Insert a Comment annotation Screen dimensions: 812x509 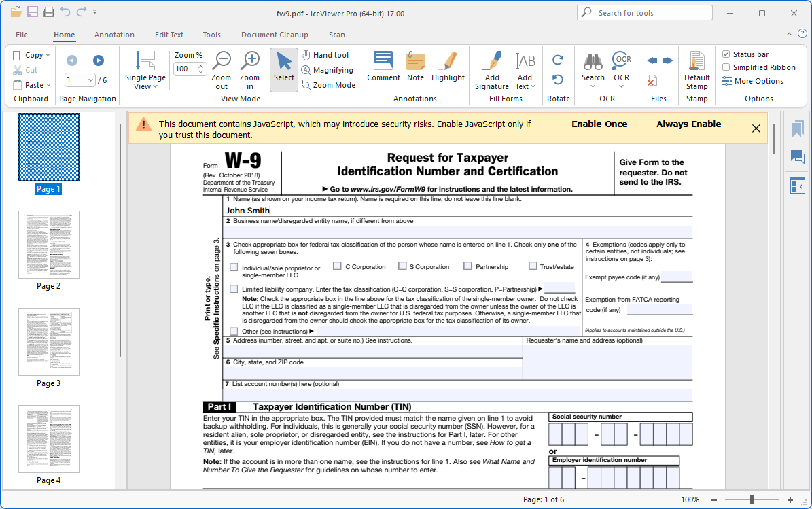pyautogui.click(x=383, y=61)
